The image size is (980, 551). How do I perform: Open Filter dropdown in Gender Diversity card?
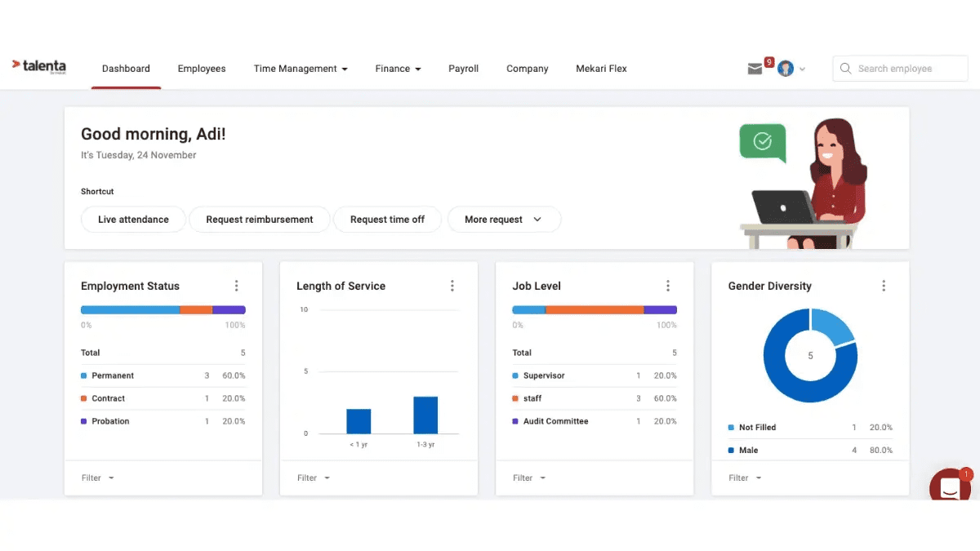point(745,478)
